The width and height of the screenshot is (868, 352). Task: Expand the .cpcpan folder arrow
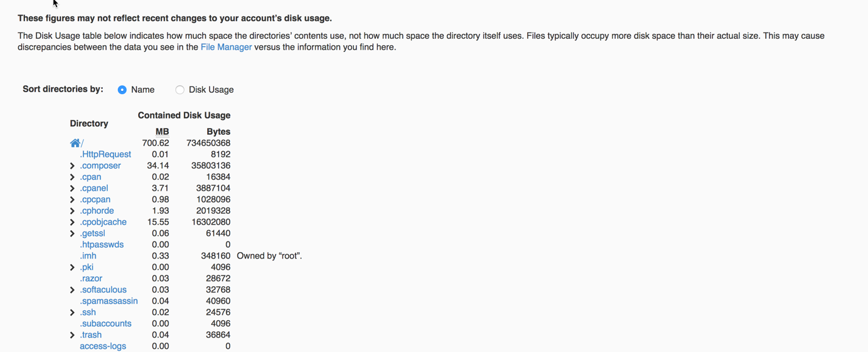[72, 200]
